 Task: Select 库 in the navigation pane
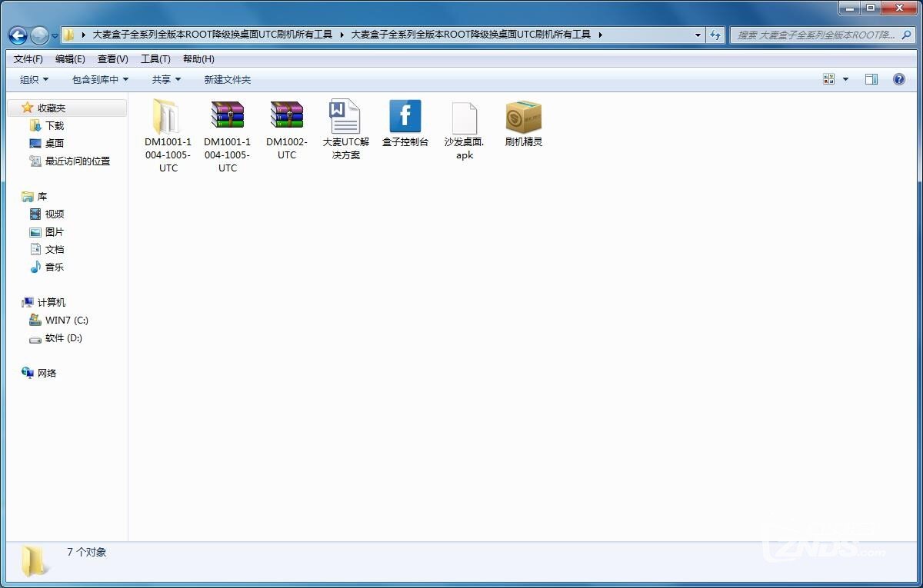tap(42, 196)
